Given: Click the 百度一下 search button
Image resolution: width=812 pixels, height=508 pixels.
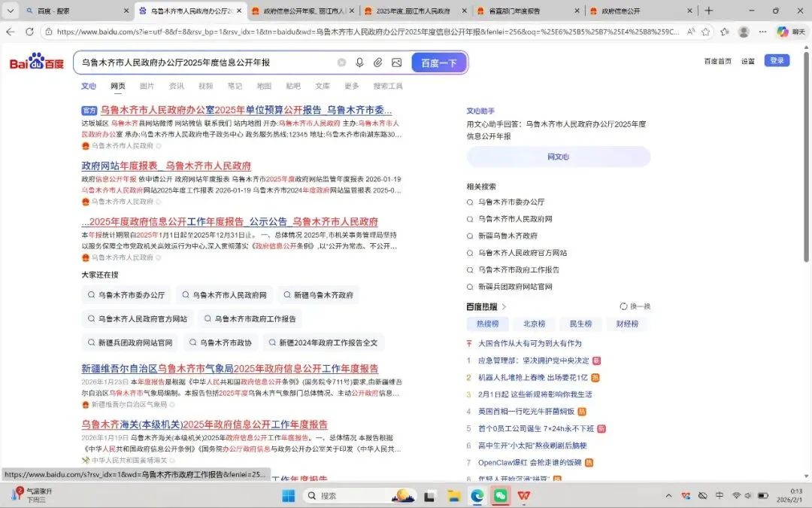Looking at the screenshot, I should (x=439, y=62).
